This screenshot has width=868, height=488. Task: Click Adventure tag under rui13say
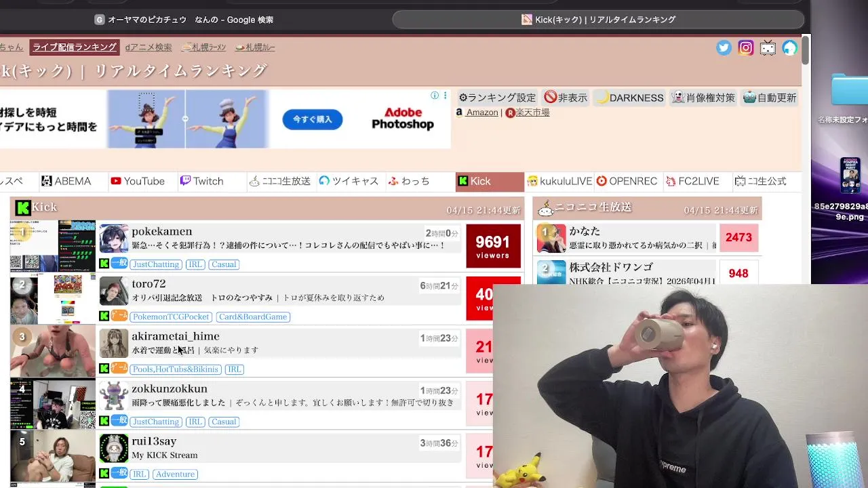click(x=175, y=474)
